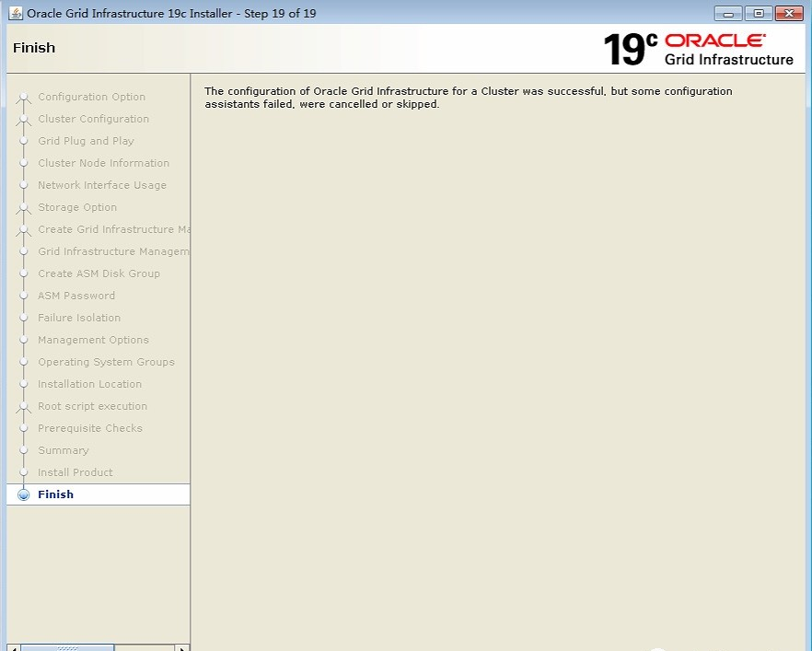Select the ASM Password step

point(76,296)
